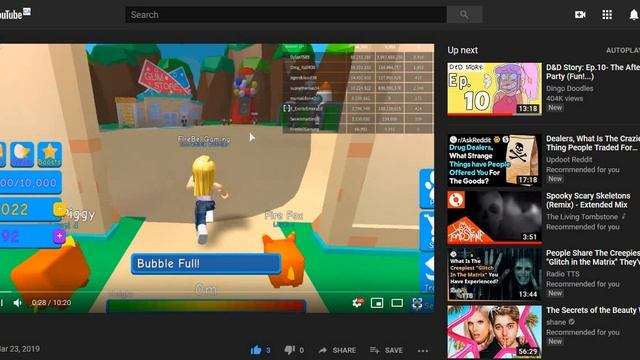Enter full screen mode

[x=417, y=303]
